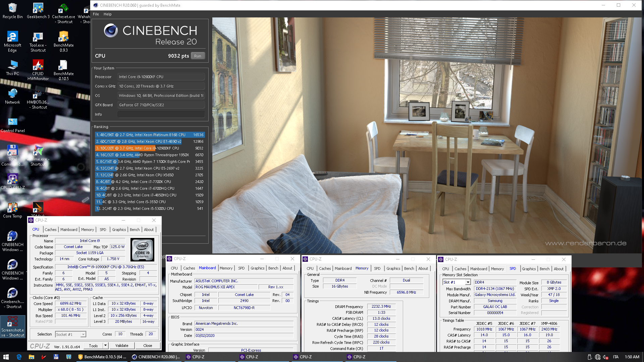The image size is (644, 362).
Task: Switch to the CINEBENCH R20.060 taskbar button
Action: 156,357
